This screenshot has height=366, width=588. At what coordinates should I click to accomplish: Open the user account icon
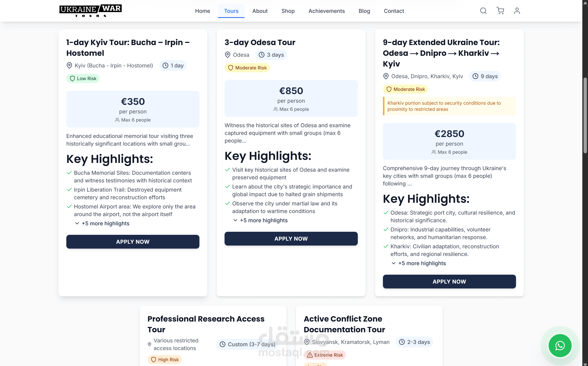coord(517,11)
